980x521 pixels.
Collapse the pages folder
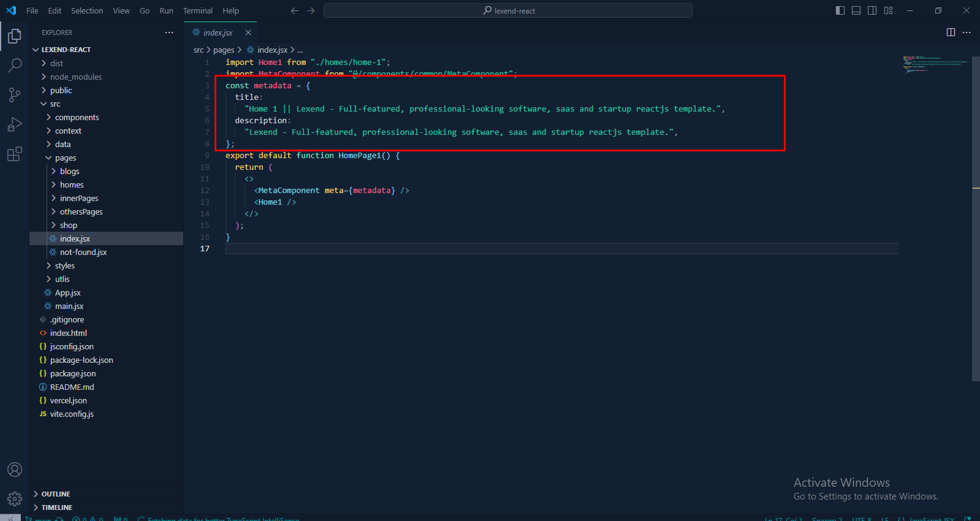[106, 158]
